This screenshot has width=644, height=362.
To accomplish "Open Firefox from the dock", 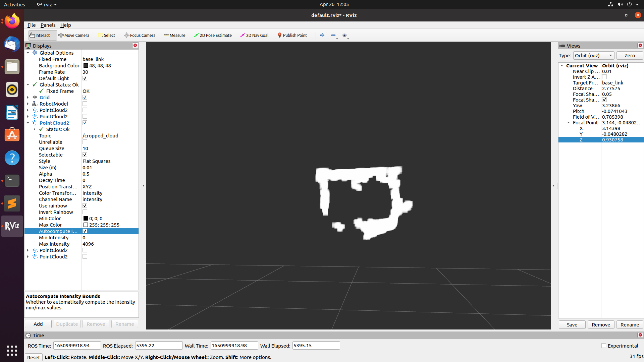I will (x=12, y=21).
